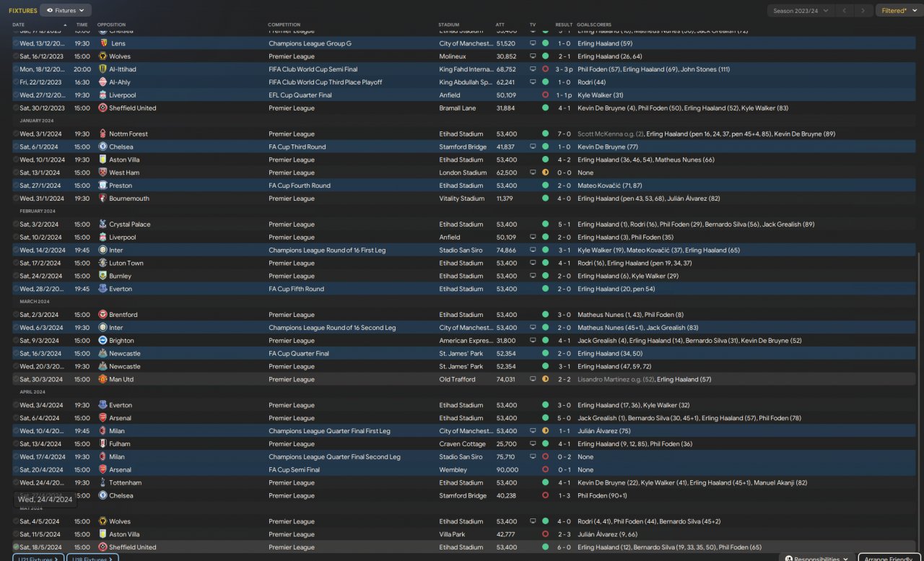This screenshot has width=924, height=561.
Task: Click the TV icon in the West Ham row
Action: (533, 173)
